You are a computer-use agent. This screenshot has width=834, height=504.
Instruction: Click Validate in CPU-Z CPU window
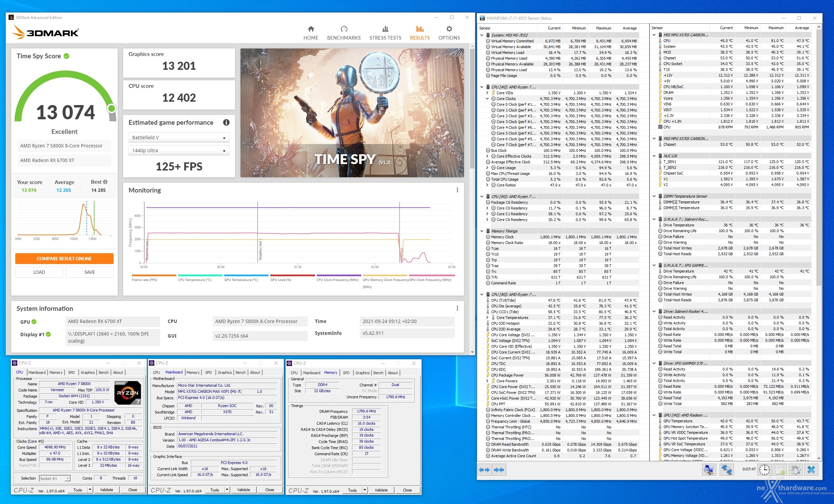[106, 490]
